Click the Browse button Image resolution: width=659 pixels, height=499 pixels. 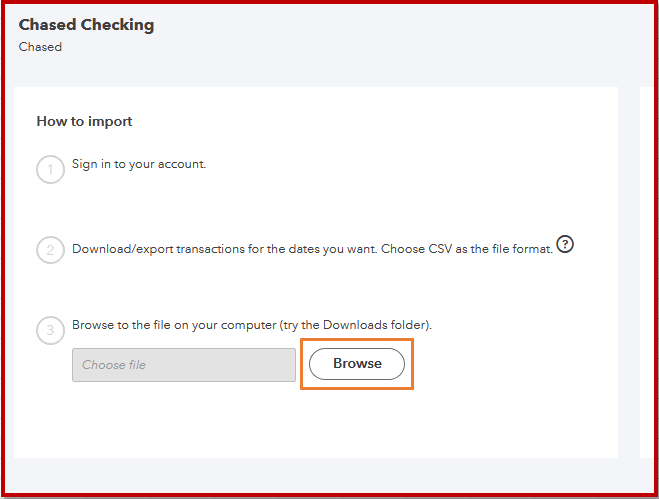[357, 364]
